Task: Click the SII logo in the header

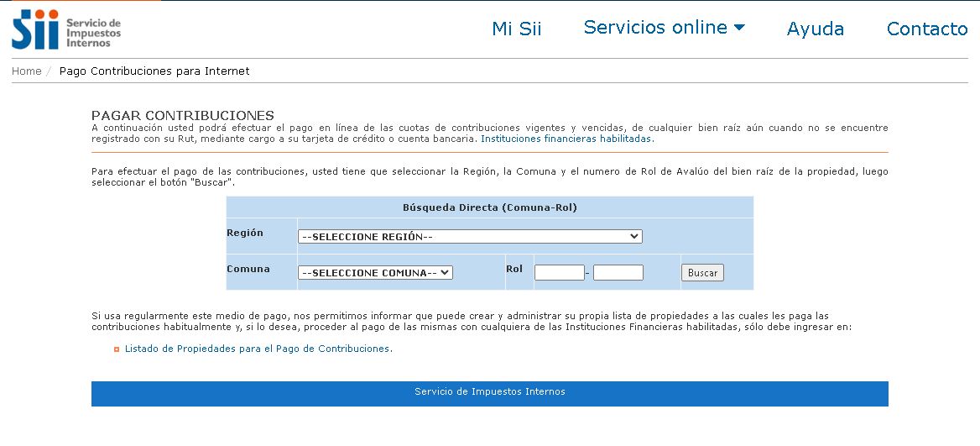Action: pos(66,29)
